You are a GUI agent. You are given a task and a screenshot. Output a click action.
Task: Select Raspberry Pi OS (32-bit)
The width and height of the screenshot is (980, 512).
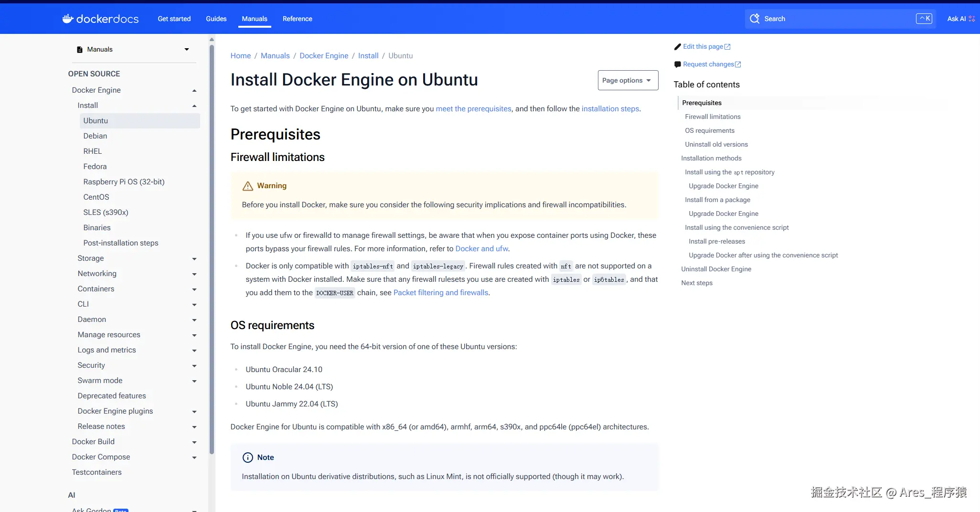[124, 182]
